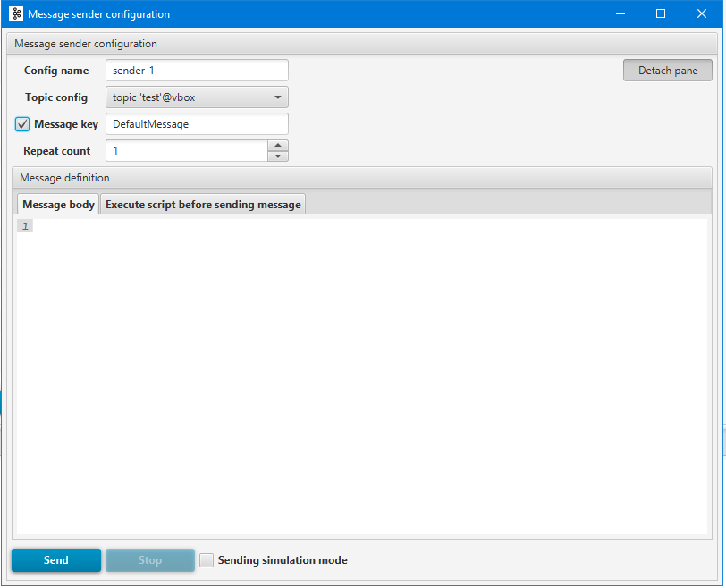Click the Config name label

click(56, 71)
